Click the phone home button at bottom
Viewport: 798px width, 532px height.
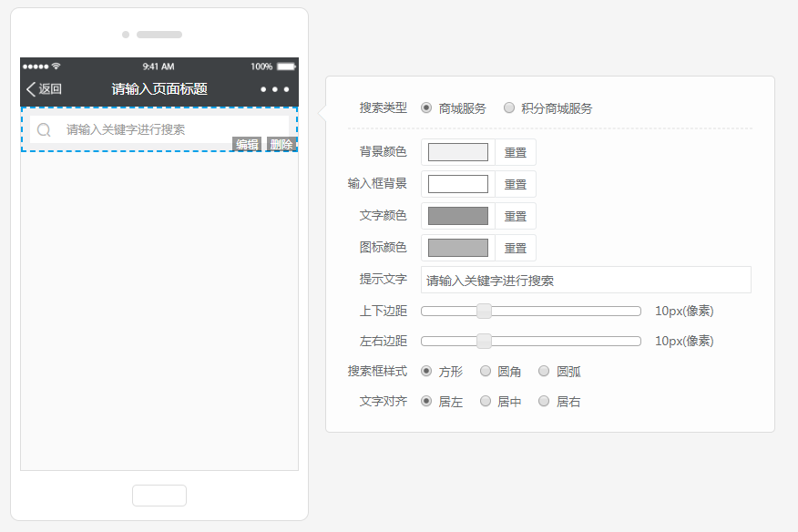point(159,496)
